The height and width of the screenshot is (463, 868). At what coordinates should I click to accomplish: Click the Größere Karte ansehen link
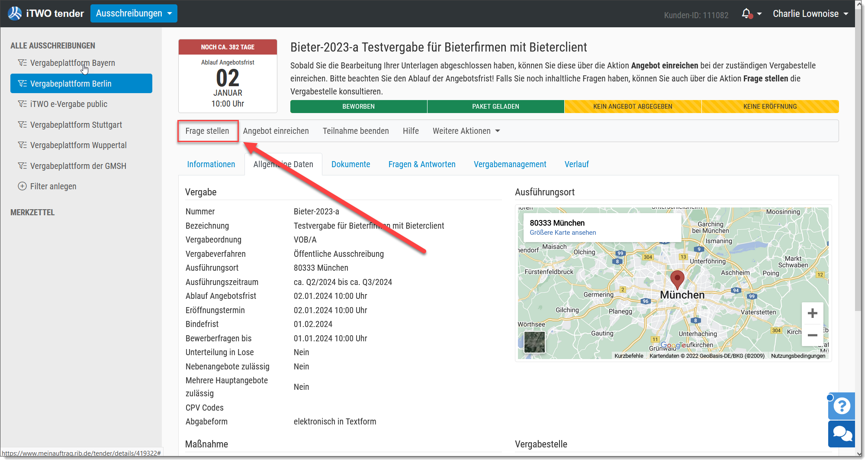(563, 233)
